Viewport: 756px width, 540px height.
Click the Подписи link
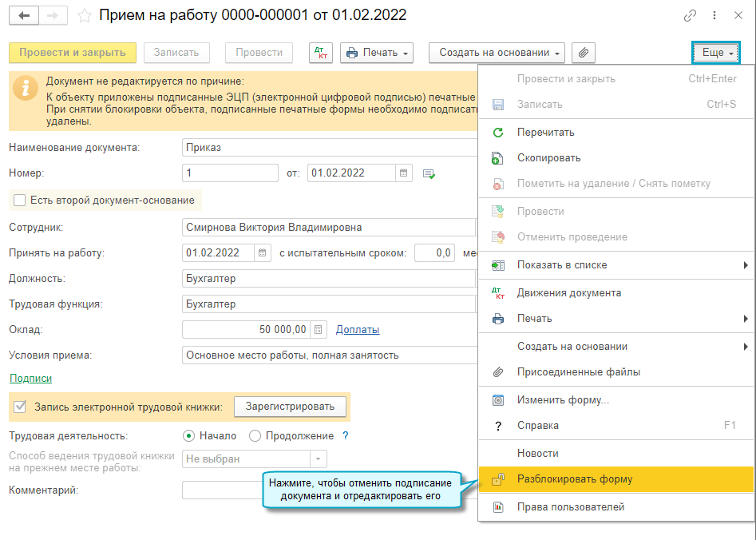pyautogui.click(x=30, y=379)
